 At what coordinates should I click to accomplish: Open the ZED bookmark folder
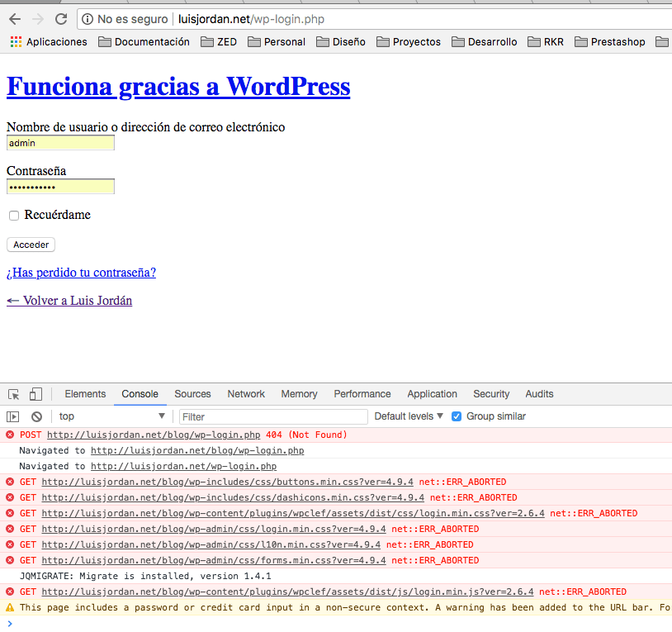pos(219,41)
